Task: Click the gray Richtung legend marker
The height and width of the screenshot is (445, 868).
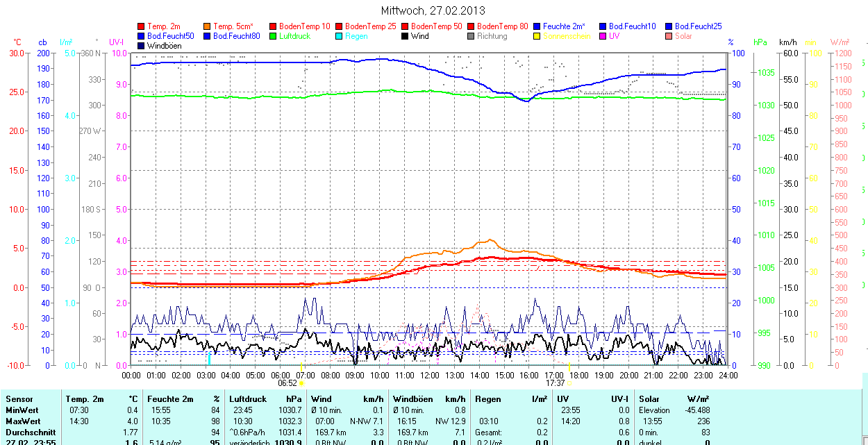Action: point(471,36)
